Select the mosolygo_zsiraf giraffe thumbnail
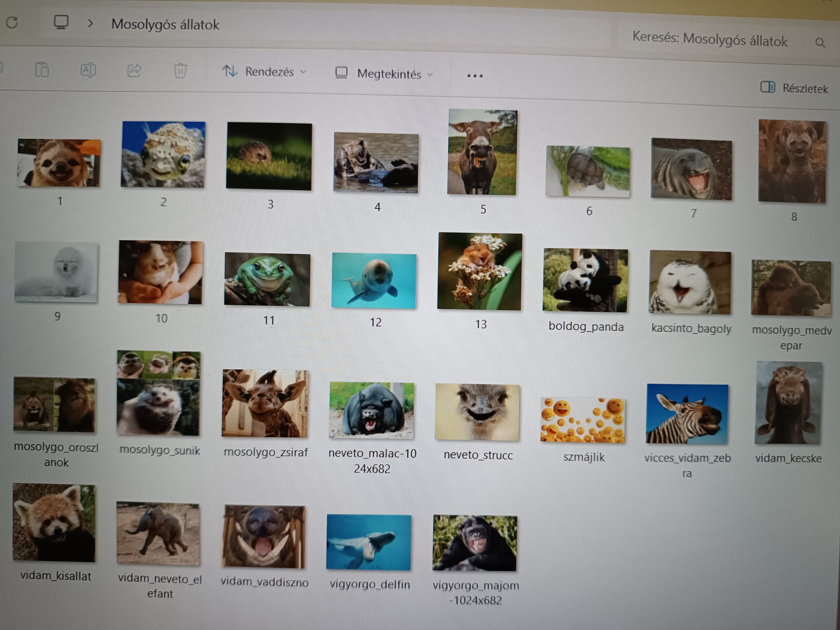This screenshot has height=630, width=840. point(265,404)
